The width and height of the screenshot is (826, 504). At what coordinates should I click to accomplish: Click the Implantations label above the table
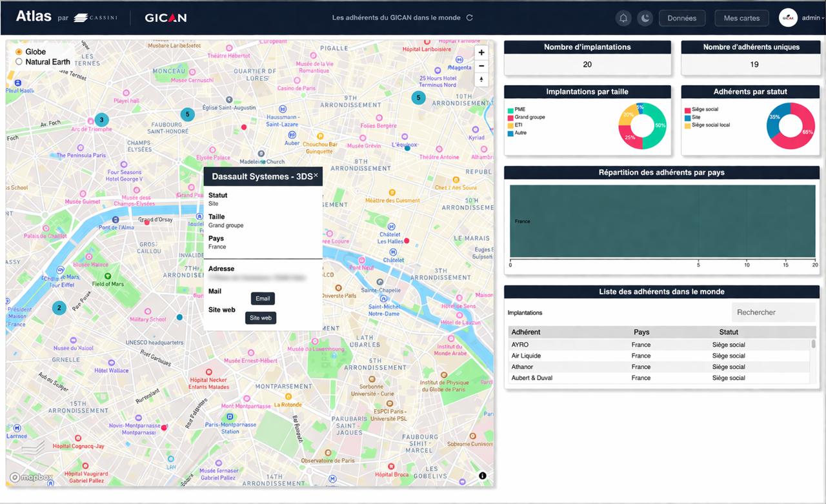tap(525, 313)
